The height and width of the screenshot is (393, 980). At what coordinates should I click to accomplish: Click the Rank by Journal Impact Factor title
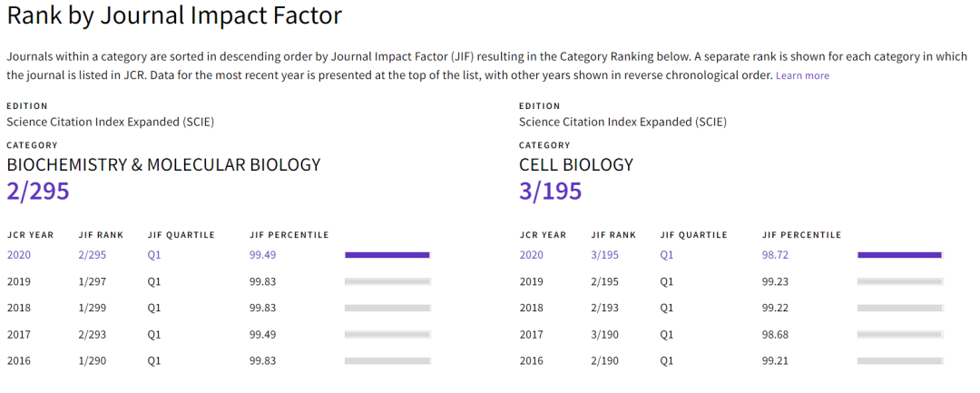coord(174,16)
